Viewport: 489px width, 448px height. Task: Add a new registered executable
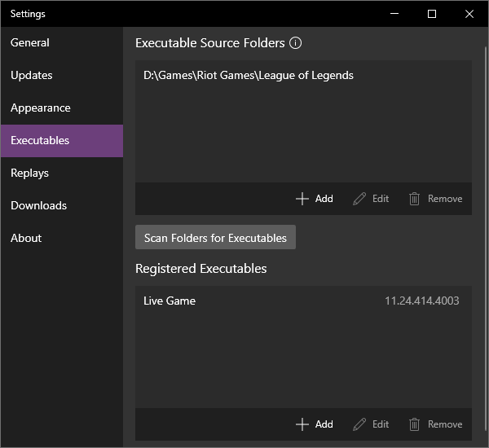(x=315, y=424)
